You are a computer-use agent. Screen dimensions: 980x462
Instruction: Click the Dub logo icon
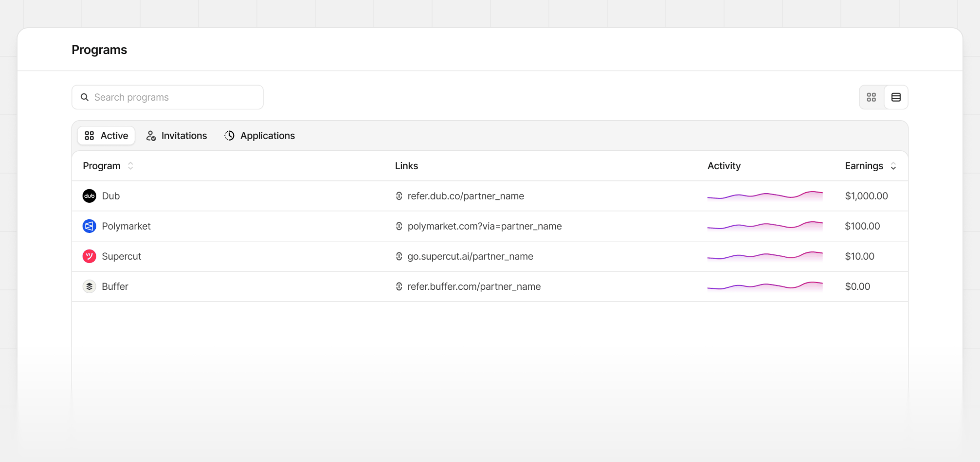click(x=90, y=196)
